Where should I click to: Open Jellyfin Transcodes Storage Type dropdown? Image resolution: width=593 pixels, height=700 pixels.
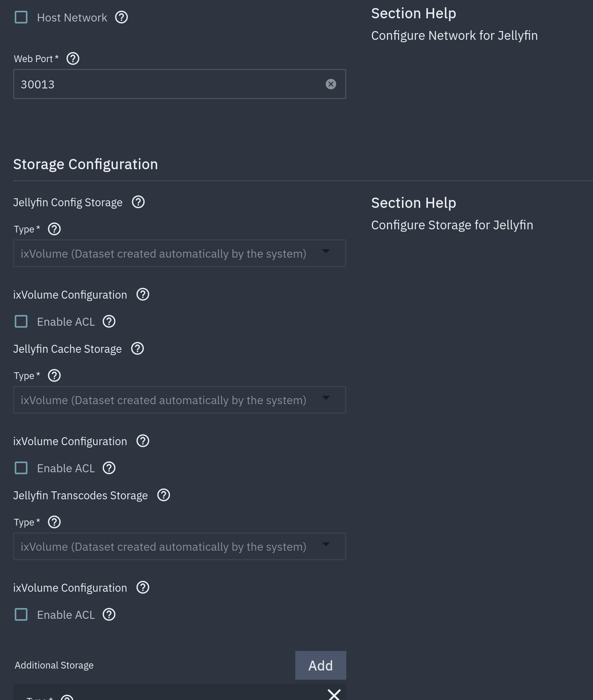(x=179, y=546)
